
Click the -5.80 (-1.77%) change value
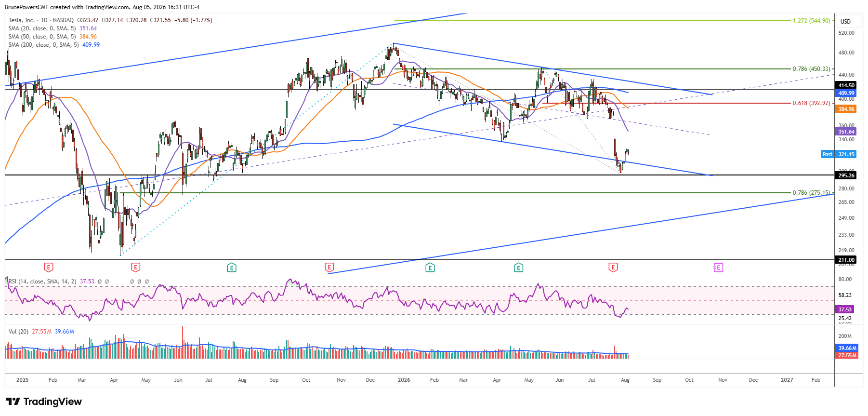pos(193,20)
